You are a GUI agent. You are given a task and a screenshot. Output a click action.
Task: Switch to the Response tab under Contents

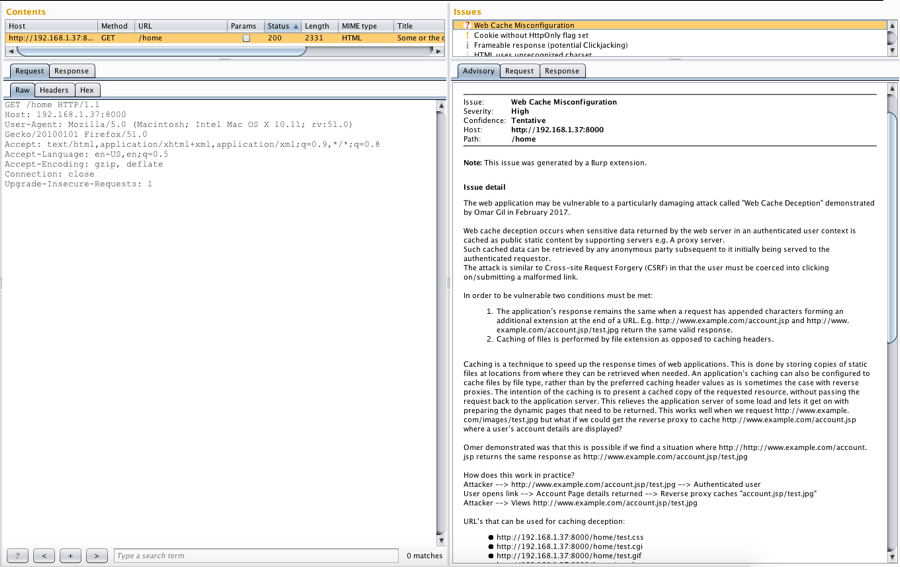point(71,71)
